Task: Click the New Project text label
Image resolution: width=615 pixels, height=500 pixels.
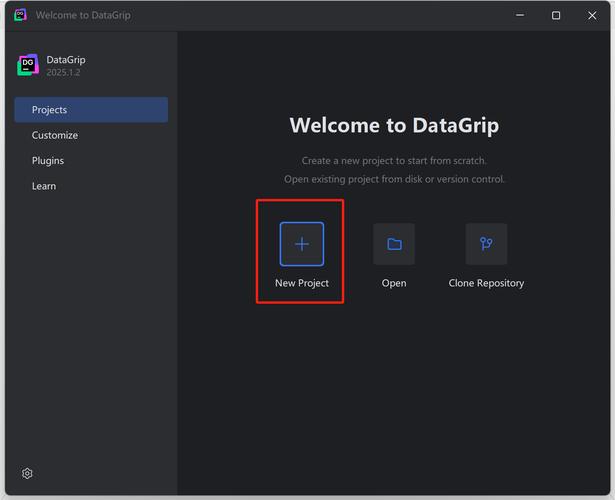Action: pos(302,283)
